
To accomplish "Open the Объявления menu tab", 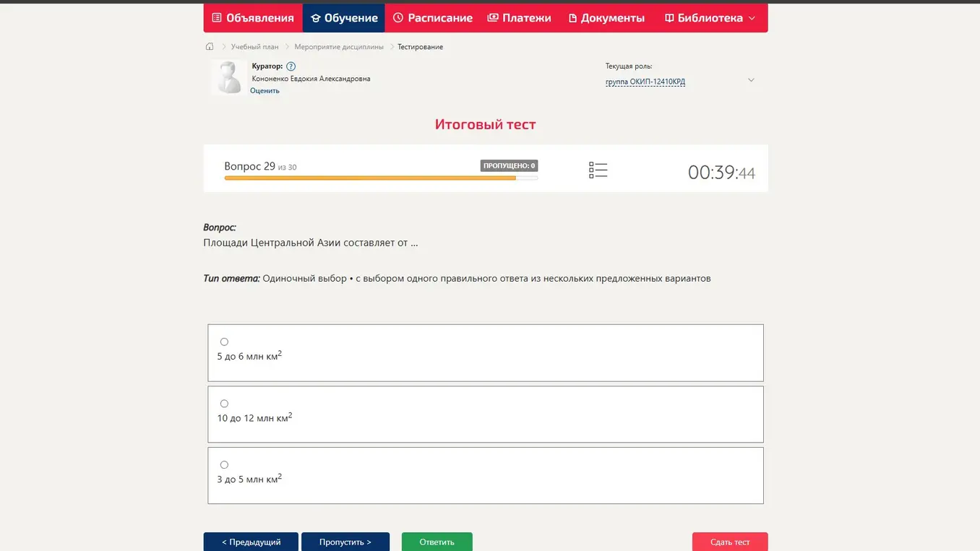I will (253, 18).
